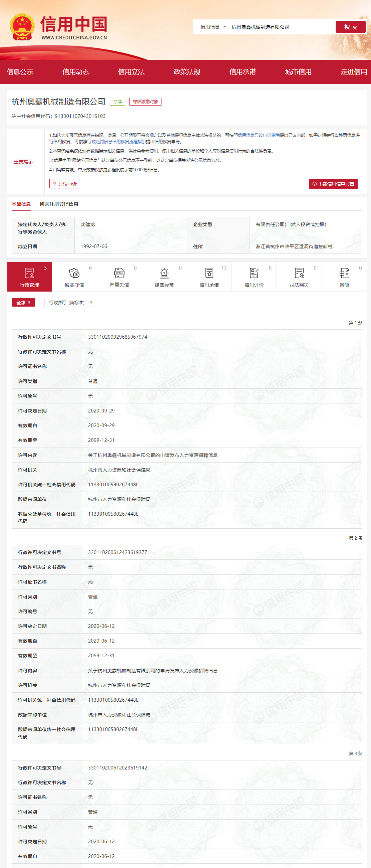Open the 信息公示 navigation menu
The width and height of the screenshot is (371, 868).
point(20,72)
